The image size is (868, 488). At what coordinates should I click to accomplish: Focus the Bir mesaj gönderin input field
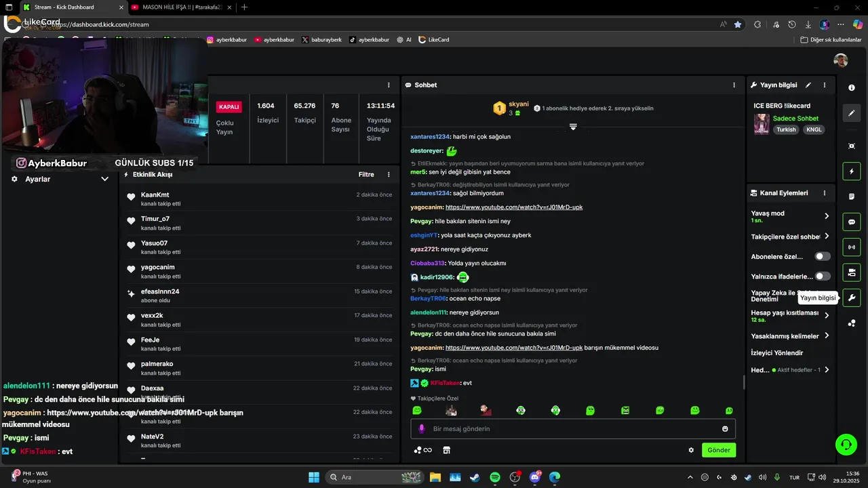(573, 428)
